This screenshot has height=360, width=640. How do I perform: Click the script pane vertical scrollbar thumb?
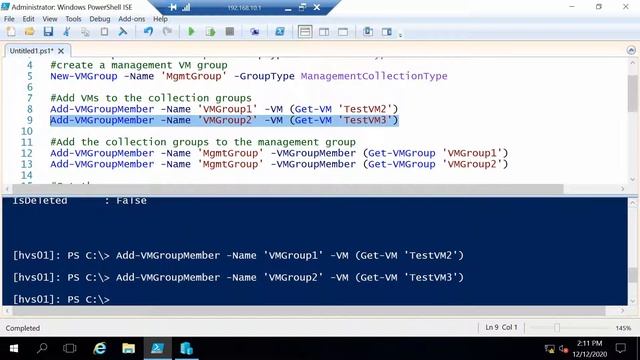click(x=633, y=93)
